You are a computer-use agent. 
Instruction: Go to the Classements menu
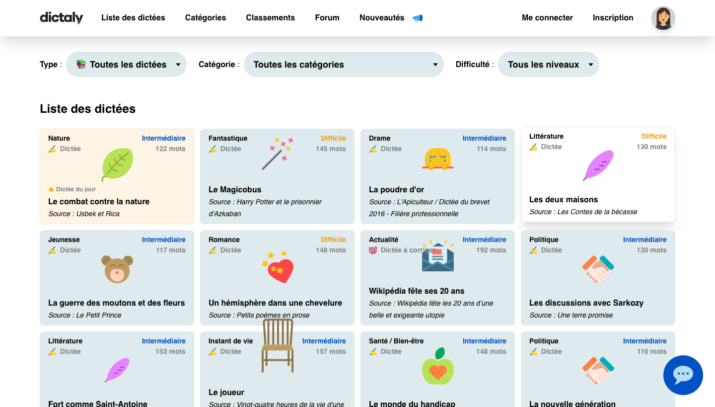[270, 18]
